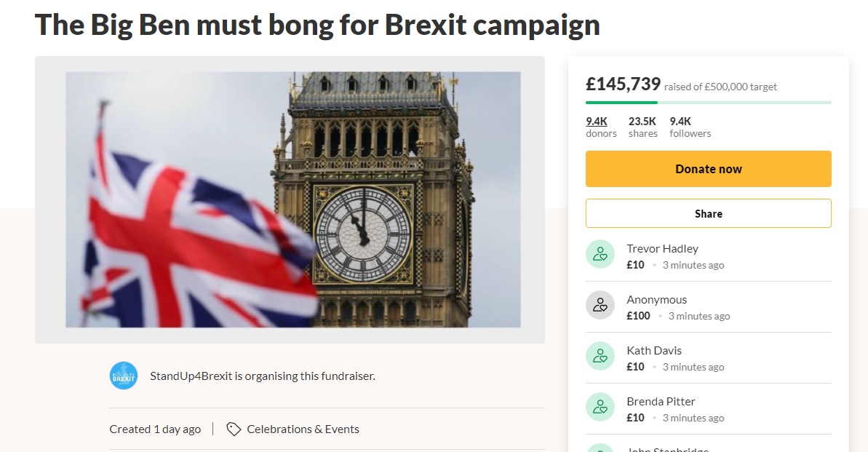Click Trevor Hadley's donor avatar icon
The height and width of the screenshot is (452, 868).
click(x=600, y=254)
